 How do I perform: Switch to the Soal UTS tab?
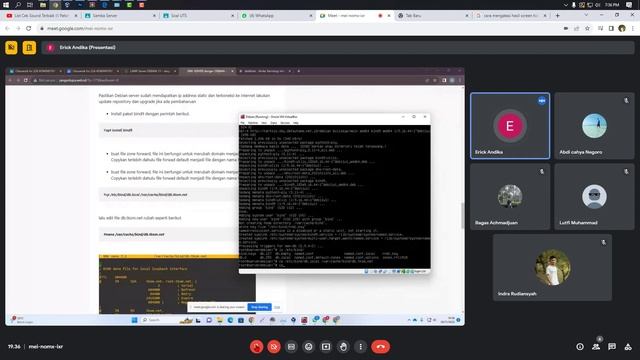(198, 16)
